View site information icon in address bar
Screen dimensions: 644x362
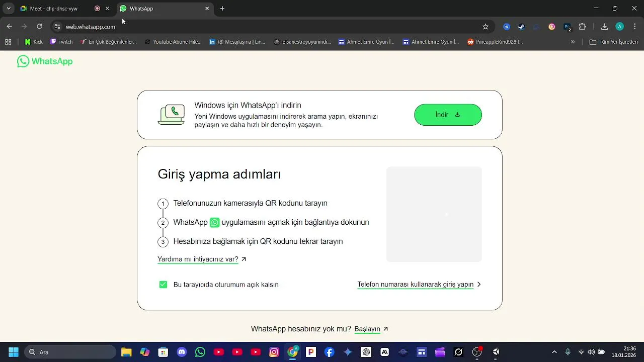click(x=57, y=27)
